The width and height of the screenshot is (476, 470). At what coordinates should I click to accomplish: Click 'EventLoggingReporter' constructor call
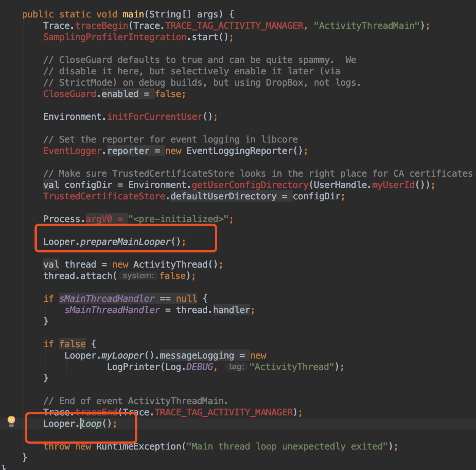240,151
